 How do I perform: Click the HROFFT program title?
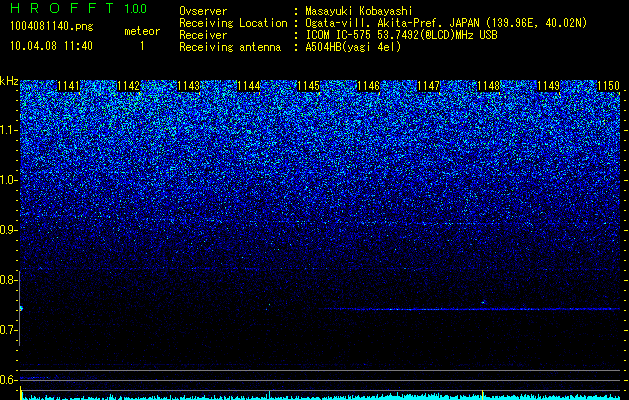(63, 8)
